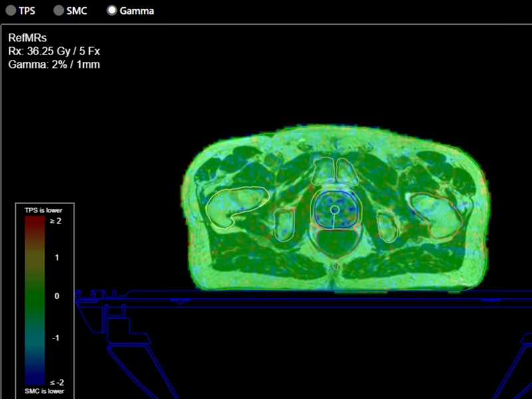This screenshot has height=399, width=532.
Task: Select the TPS radio button
Action: click(11, 11)
